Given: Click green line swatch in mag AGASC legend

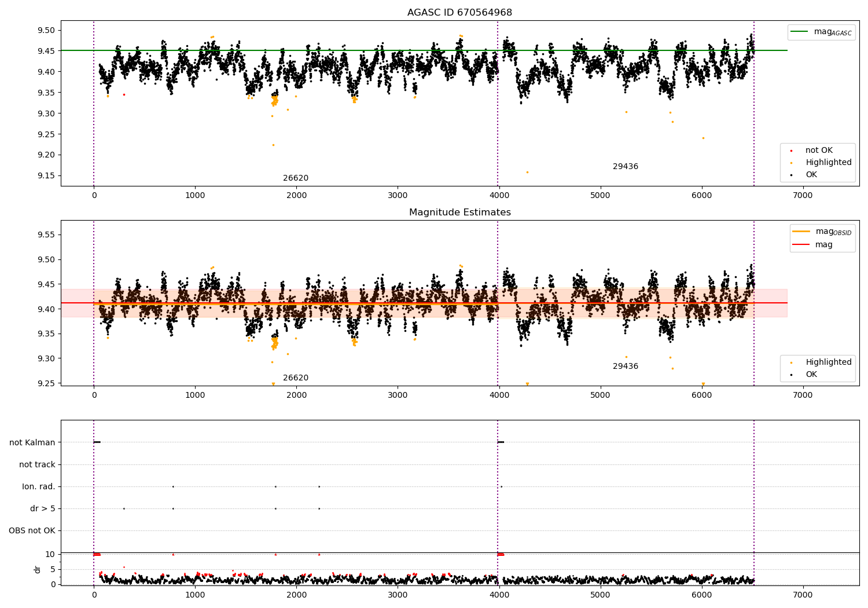Looking at the screenshot, I should tap(800, 32).
